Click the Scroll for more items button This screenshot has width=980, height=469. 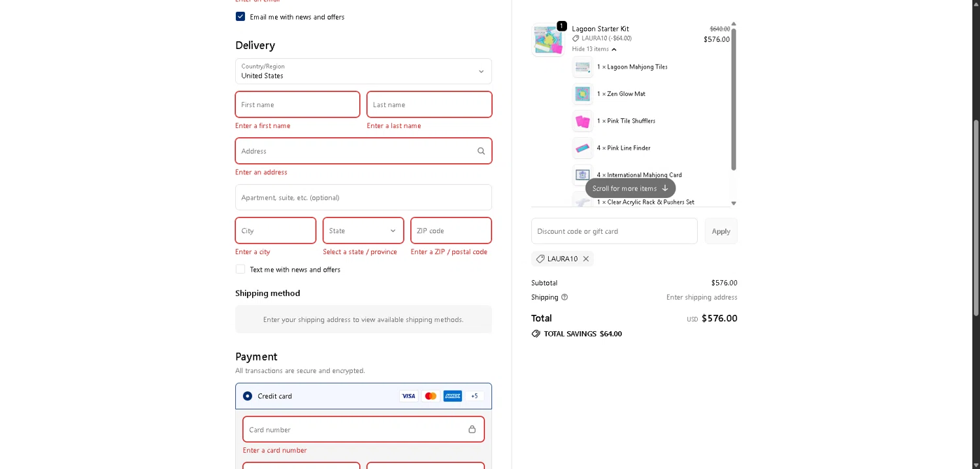(630, 188)
